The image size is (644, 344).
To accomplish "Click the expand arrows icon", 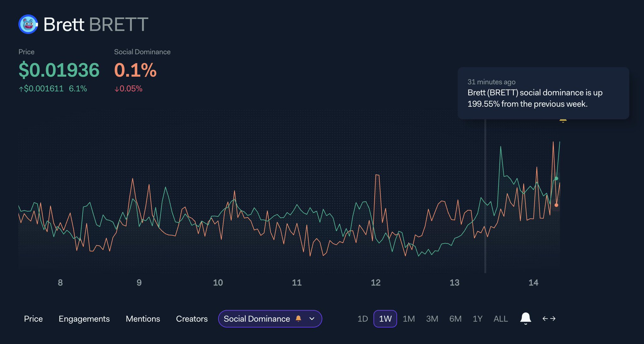I will tap(549, 319).
